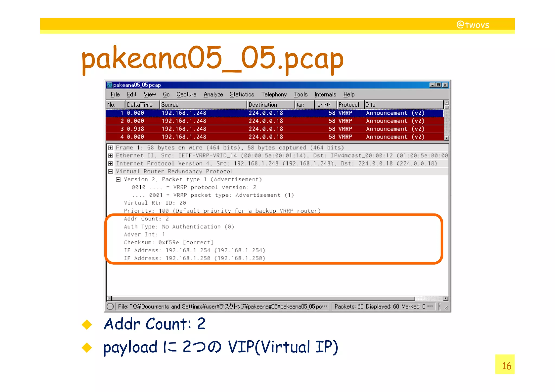Open the Go menu

pos(166,94)
